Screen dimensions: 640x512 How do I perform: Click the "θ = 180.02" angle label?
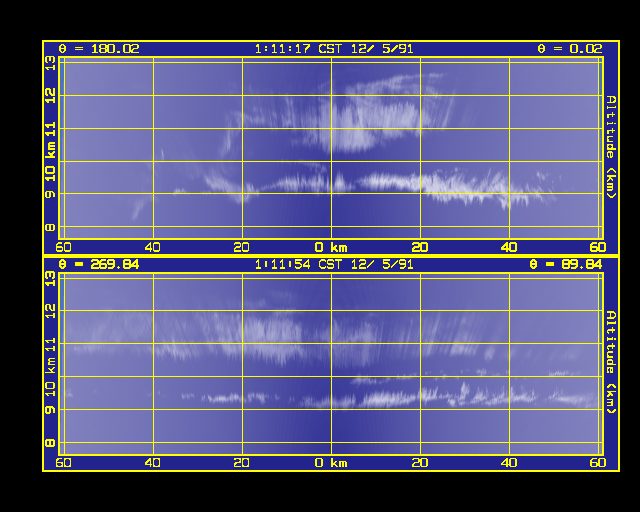pos(99,49)
